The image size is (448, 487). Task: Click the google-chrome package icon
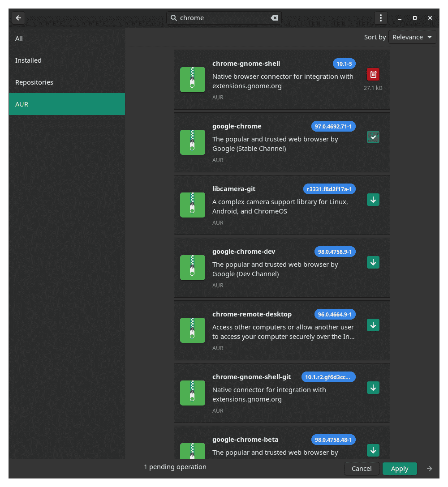click(x=193, y=142)
